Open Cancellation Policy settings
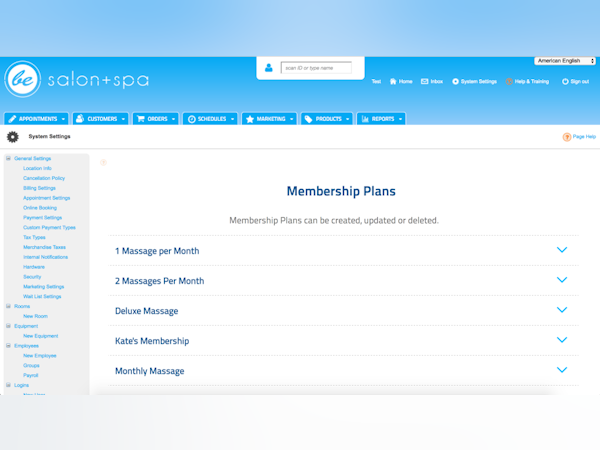The width and height of the screenshot is (600, 450). [x=44, y=178]
